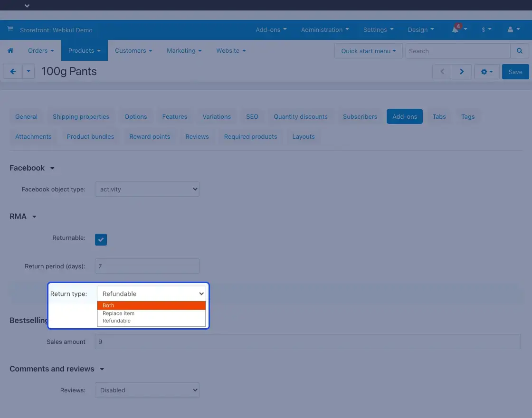Click the Return period days field

tap(147, 266)
